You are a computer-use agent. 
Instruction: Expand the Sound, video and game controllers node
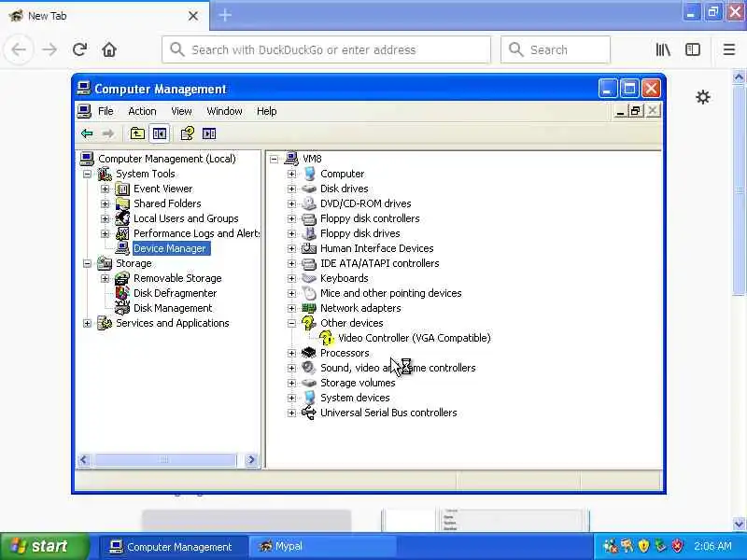click(291, 368)
